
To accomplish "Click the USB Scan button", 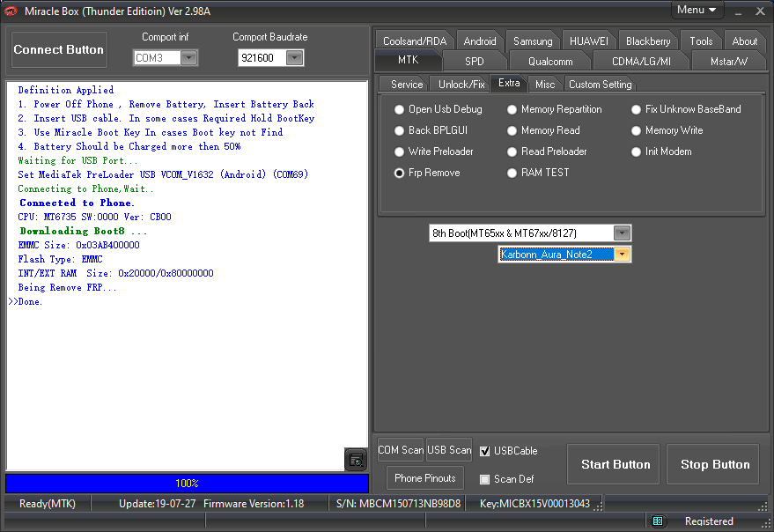I will pyautogui.click(x=449, y=450).
